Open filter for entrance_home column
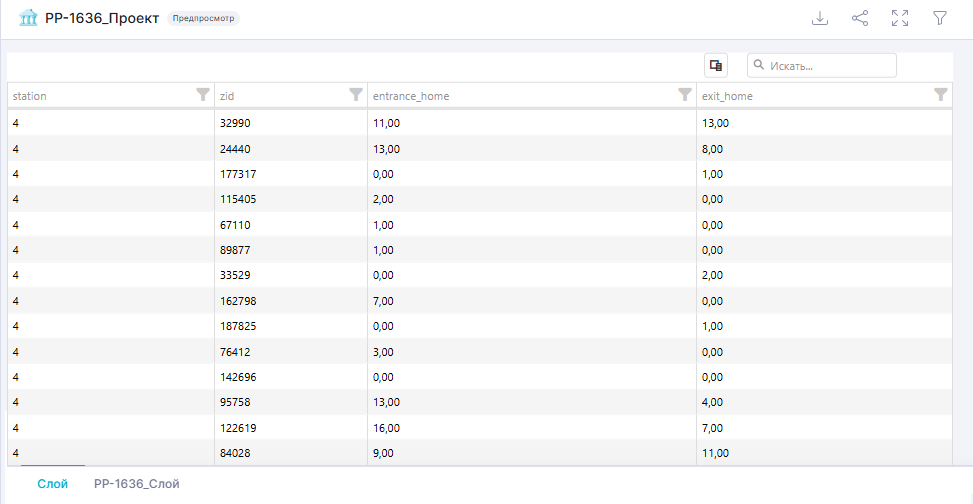 pyautogui.click(x=684, y=95)
